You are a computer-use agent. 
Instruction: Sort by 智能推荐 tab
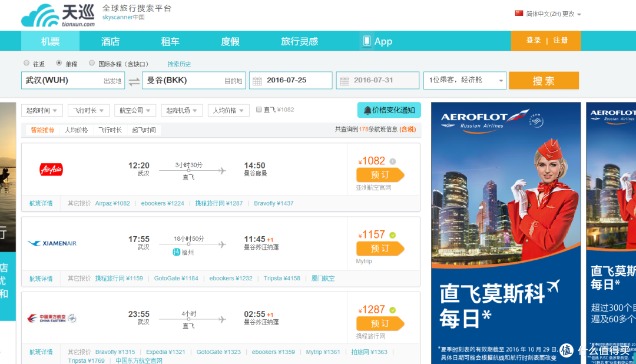click(x=42, y=130)
